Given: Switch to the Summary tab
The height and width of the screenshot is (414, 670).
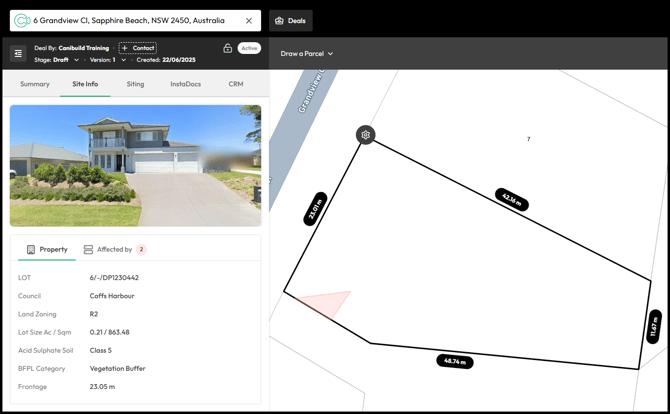Looking at the screenshot, I should click(x=35, y=84).
